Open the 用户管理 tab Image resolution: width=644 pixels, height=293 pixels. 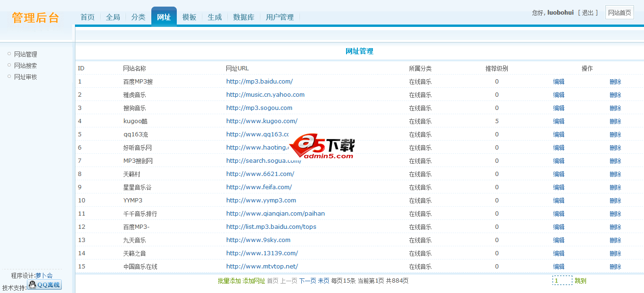coord(280,17)
